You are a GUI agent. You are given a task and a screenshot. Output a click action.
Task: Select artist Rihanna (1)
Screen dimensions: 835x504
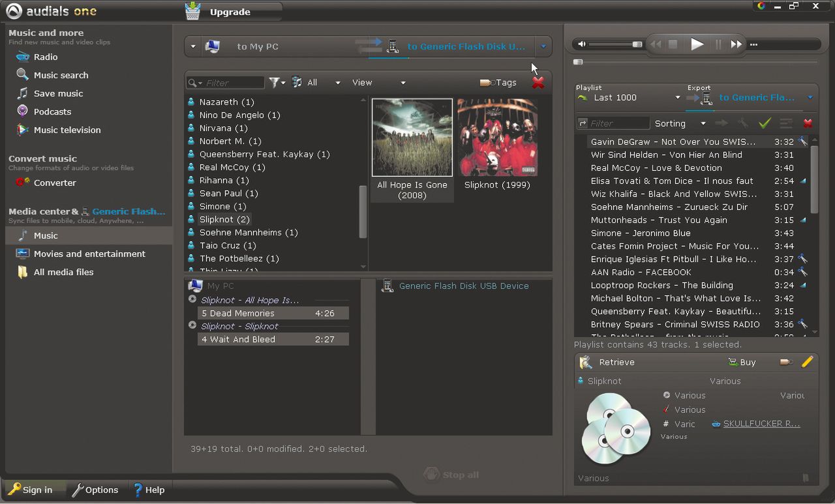(224, 180)
